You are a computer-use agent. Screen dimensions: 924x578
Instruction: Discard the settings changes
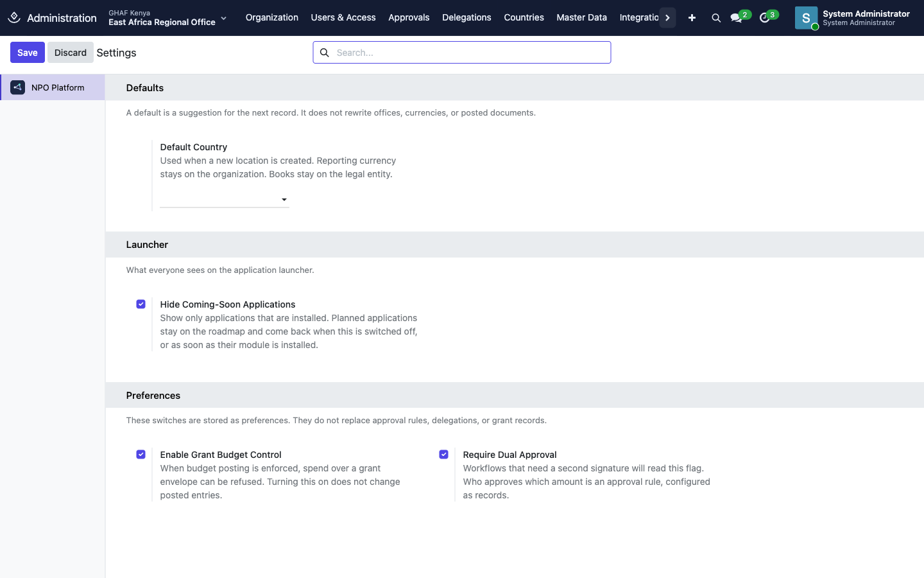(x=71, y=53)
